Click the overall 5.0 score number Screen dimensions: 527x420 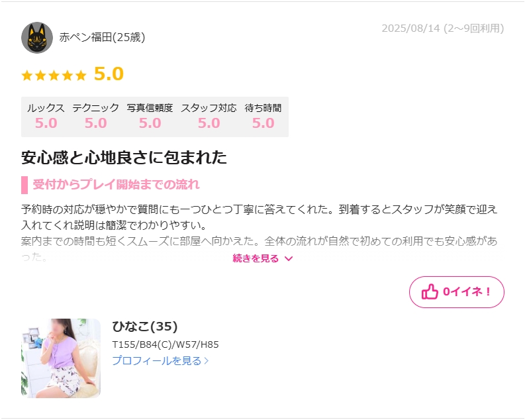109,74
